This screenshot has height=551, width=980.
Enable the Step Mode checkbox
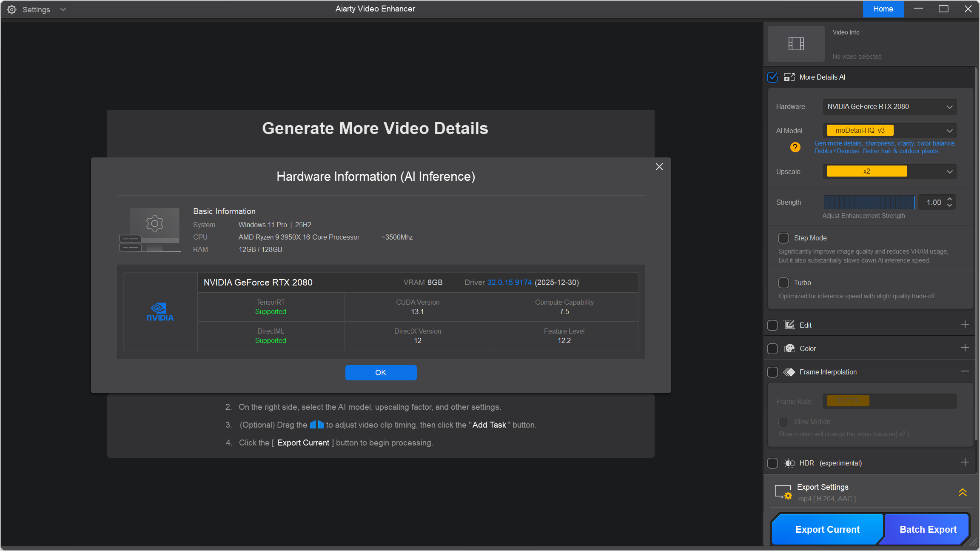click(x=783, y=238)
